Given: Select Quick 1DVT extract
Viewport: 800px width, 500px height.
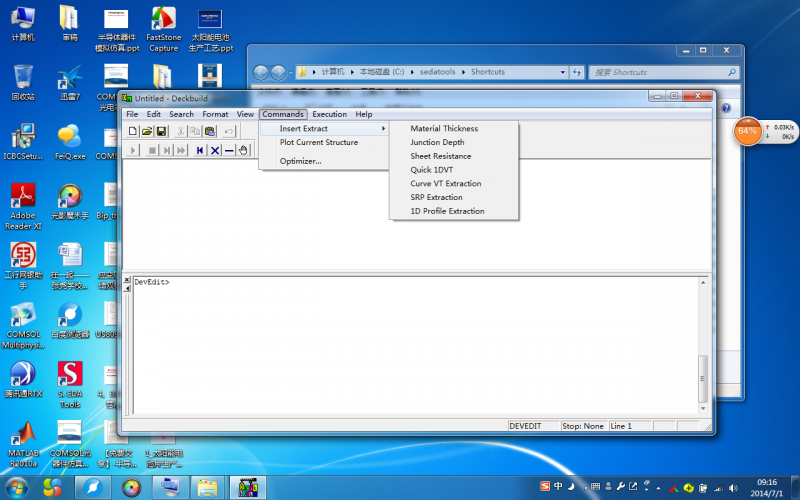Looking at the screenshot, I should 454,170.
